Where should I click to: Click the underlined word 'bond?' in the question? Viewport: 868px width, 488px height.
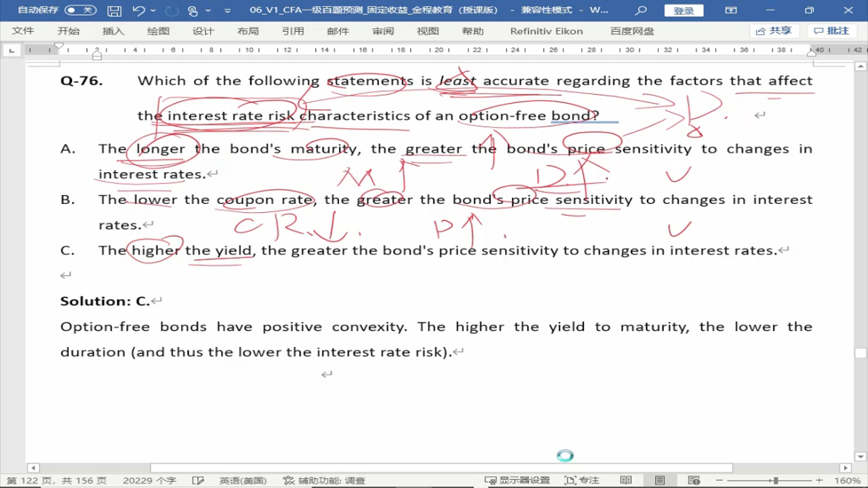(x=575, y=116)
